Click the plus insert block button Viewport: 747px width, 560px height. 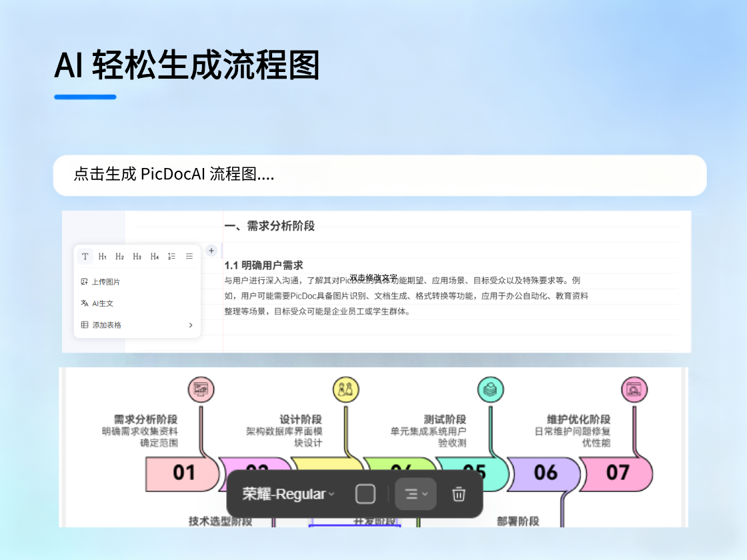click(211, 250)
